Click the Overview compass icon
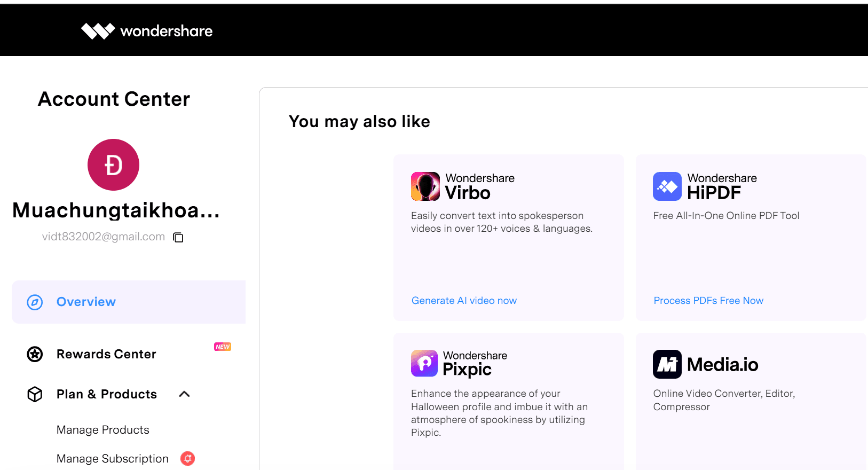This screenshot has height=470, width=868. point(35,302)
